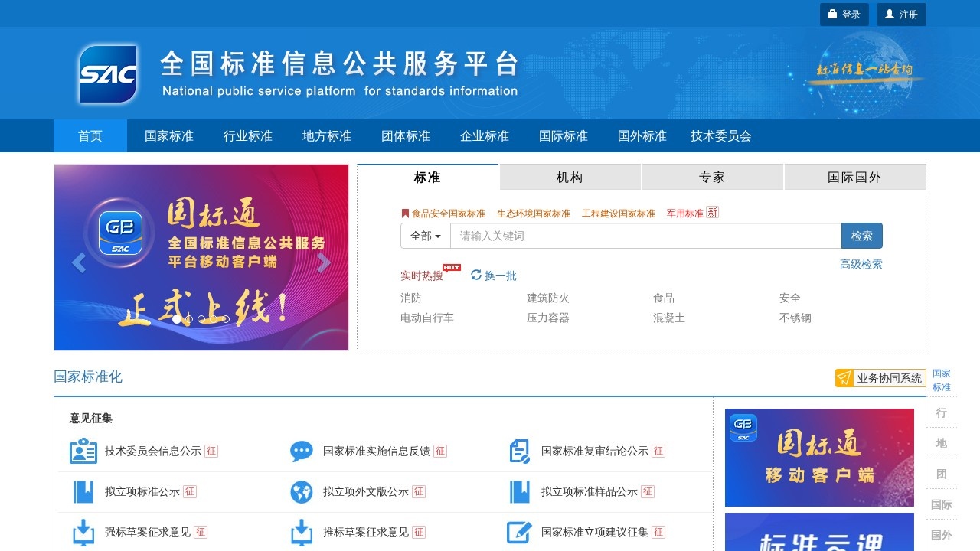Open the 团体标准 navigation item
Screen dimensions: 980x551
(x=406, y=135)
